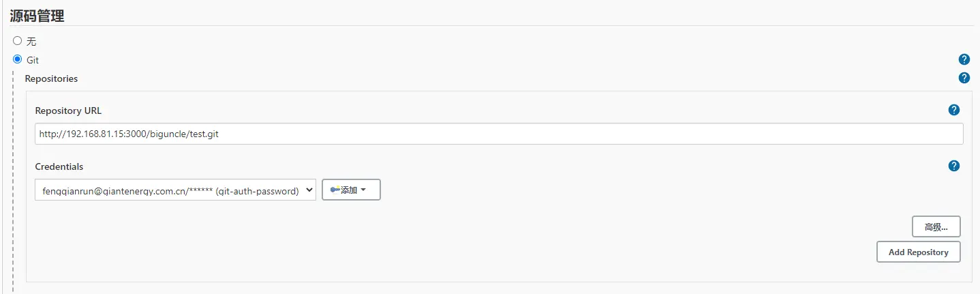Click the key icon on 添加 button

point(335,190)
